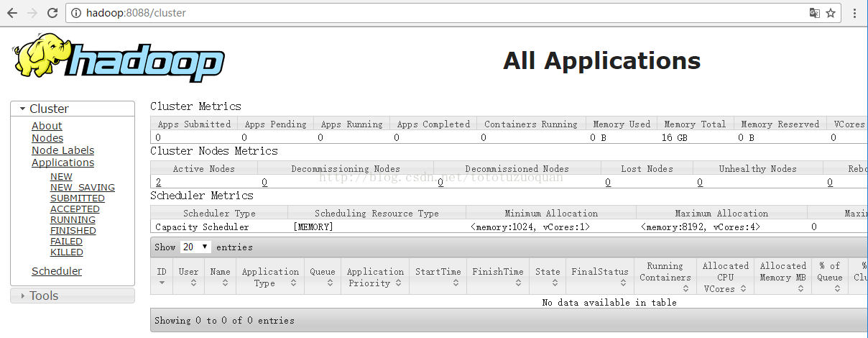Filter applications by SUBMITTED state
The height and width of the screenshot is (338, 868).
[x=78, y=198]
